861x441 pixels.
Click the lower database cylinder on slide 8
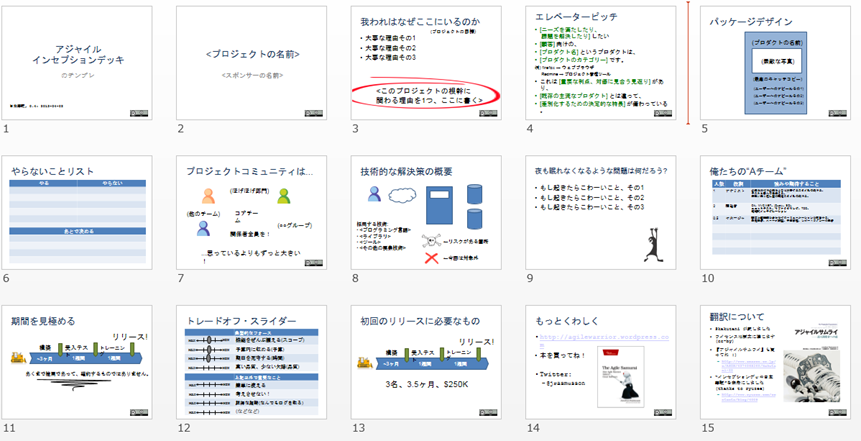[x=474, y=219]
